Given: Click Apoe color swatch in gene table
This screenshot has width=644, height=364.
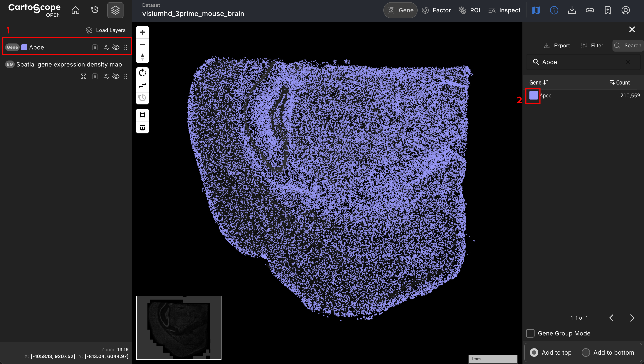Looking at the screenshot, I should (533, 95).
